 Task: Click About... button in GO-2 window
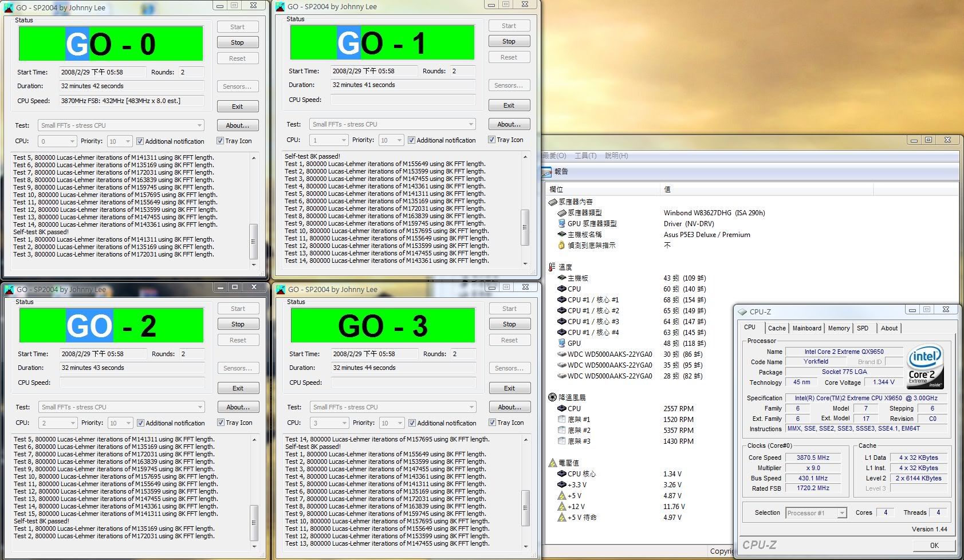tap(238, 407)
